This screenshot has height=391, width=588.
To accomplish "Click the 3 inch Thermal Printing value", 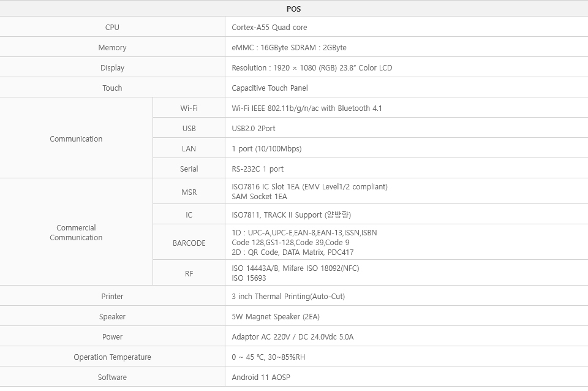I will [288, 297].
